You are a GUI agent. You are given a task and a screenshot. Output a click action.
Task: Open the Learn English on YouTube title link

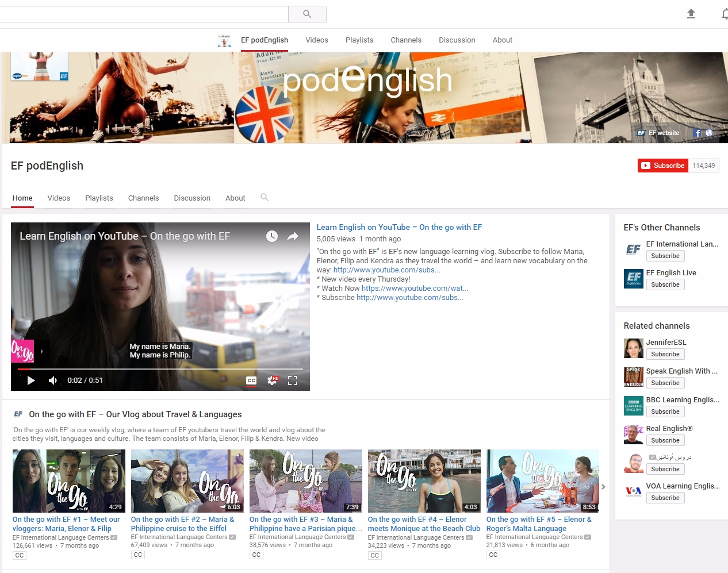point(399,228)
